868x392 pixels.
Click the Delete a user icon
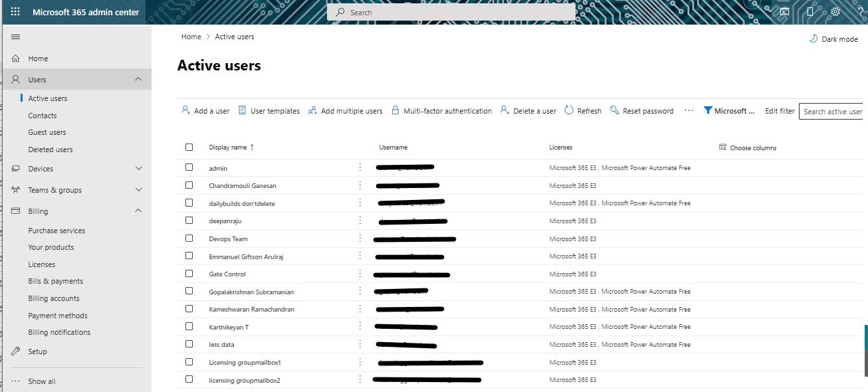(504, 110)
